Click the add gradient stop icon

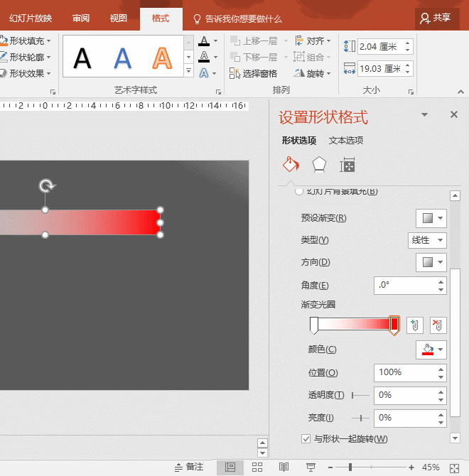(415, 325)
